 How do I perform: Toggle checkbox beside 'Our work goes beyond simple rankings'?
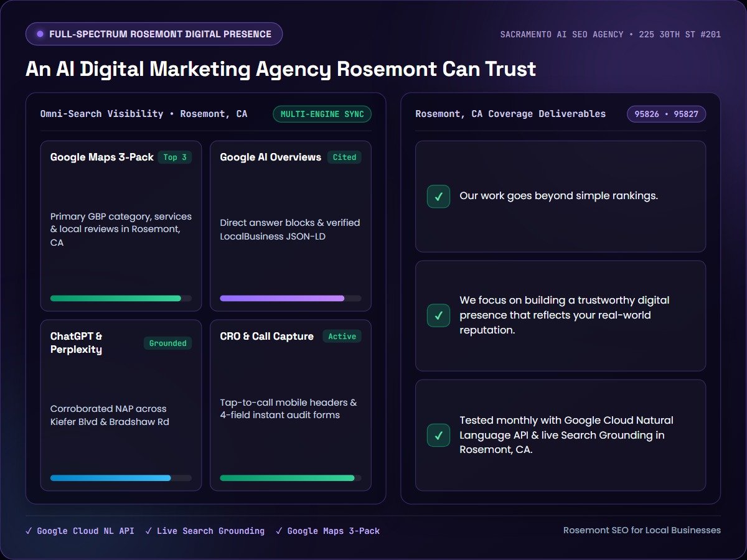click(x=438, y=197)
